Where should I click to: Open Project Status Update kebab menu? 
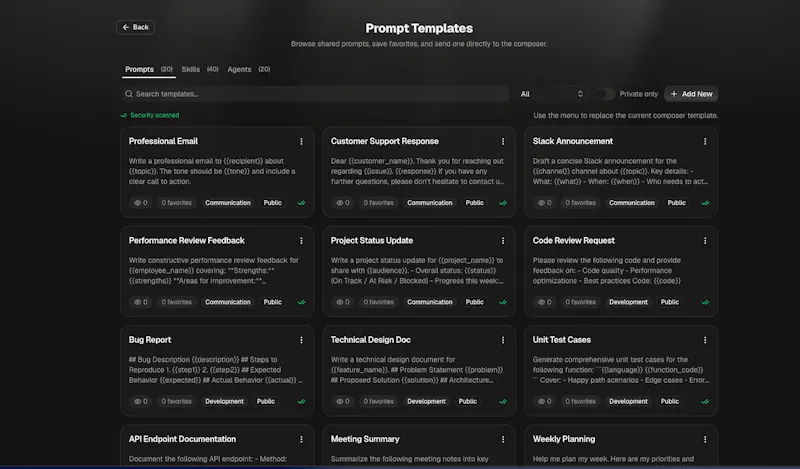[503, 241]
